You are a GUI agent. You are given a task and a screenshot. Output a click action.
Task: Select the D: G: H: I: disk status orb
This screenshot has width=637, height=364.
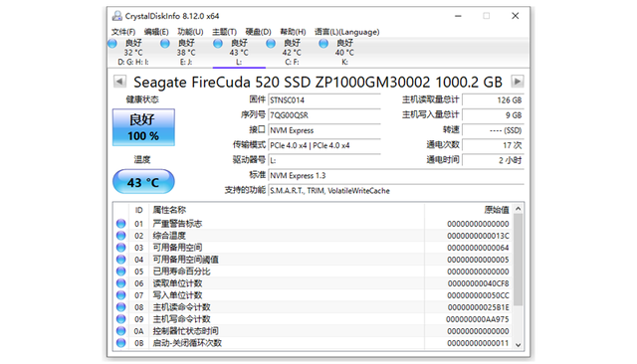(x=112, y=44)
